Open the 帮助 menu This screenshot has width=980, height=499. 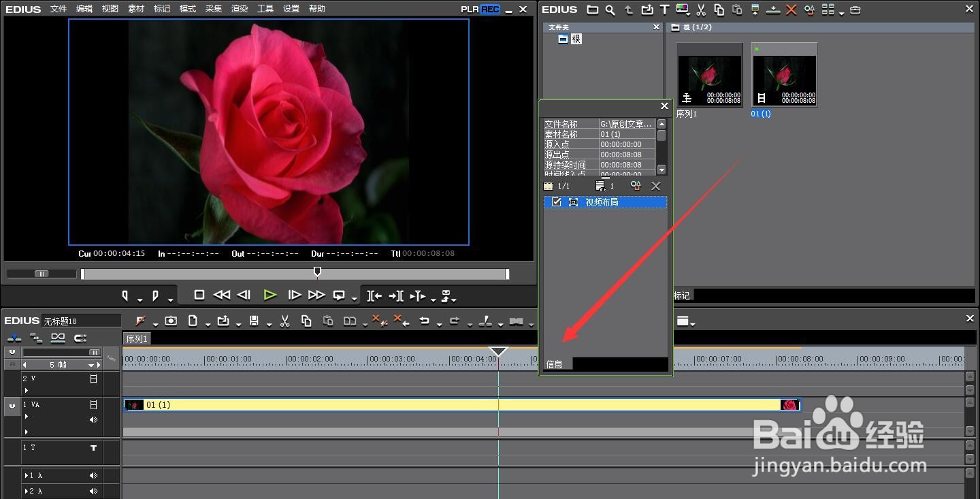(x=317, y=9)
